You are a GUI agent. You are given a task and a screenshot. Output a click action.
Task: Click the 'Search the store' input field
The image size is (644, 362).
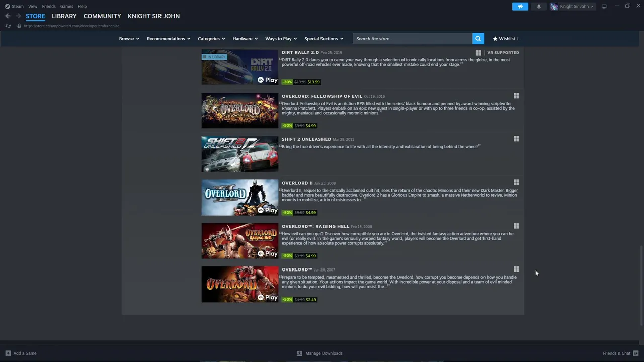tap(413, 39)
